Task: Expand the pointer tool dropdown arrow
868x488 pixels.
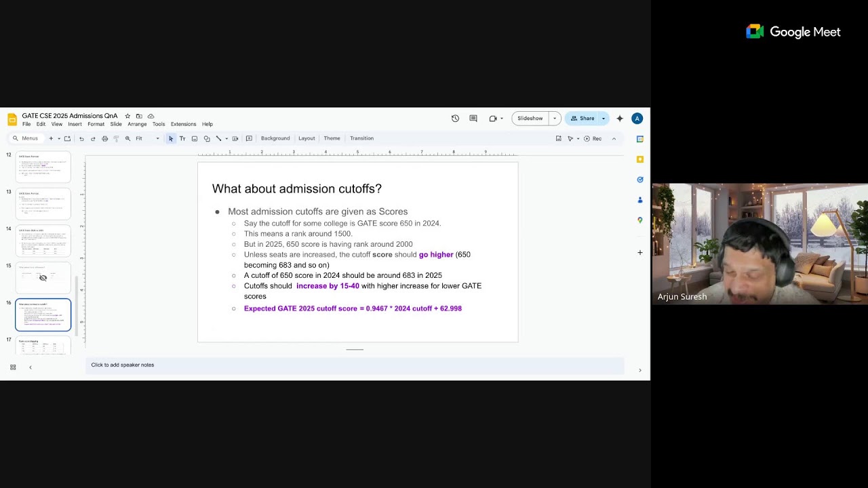Action: pos(578,138)
